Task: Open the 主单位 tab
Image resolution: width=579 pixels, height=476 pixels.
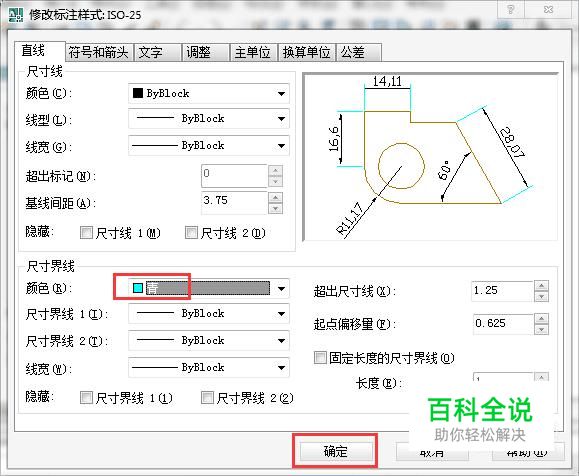Action: (253, 52)
